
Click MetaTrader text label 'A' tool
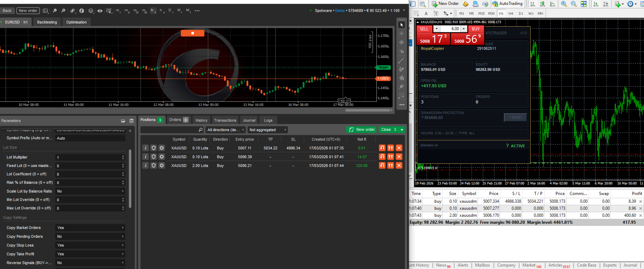426,14
